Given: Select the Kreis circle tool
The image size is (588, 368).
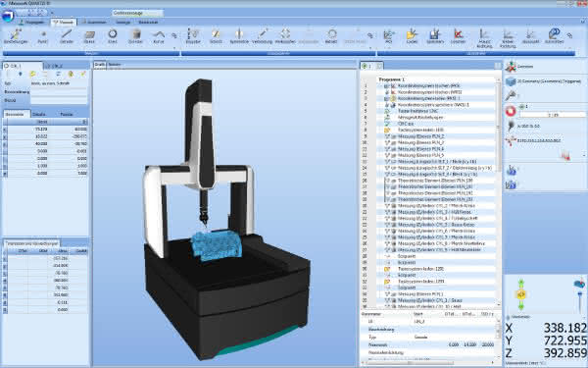Looking at the screenshot, I should pyautogui.click(x=113, y=37).
